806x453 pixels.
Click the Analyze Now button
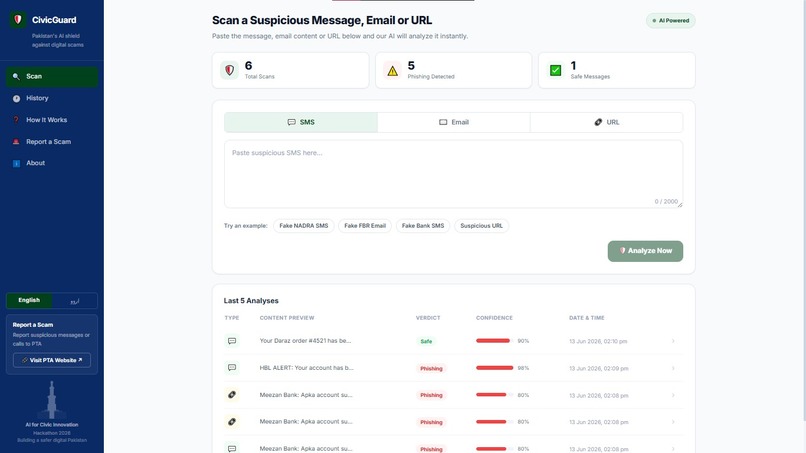(645, 251)
